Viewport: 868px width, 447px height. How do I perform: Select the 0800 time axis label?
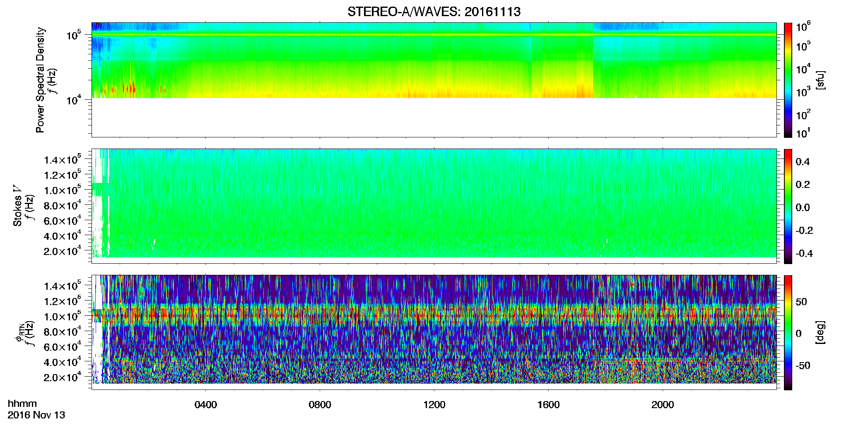(x=320, y=405)
